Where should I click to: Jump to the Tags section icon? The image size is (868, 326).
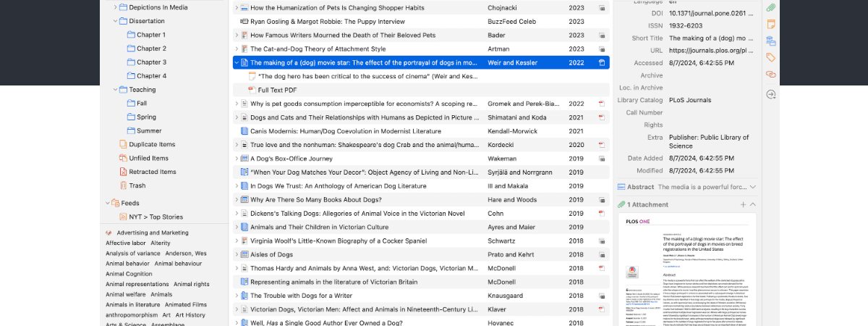(x=770, y=58)
